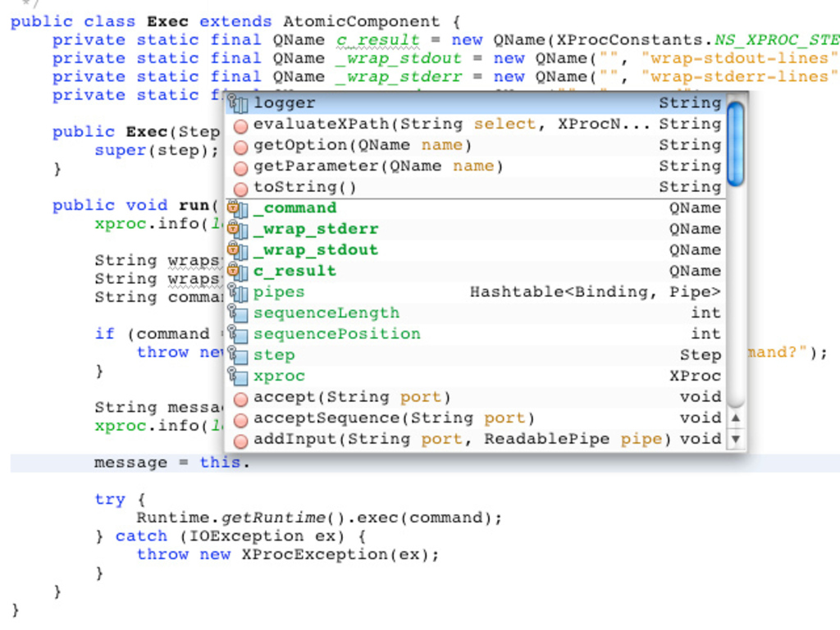Screen dimensions: 840x630
Task: Click the message variable before 'this.'
Action: 130,463
